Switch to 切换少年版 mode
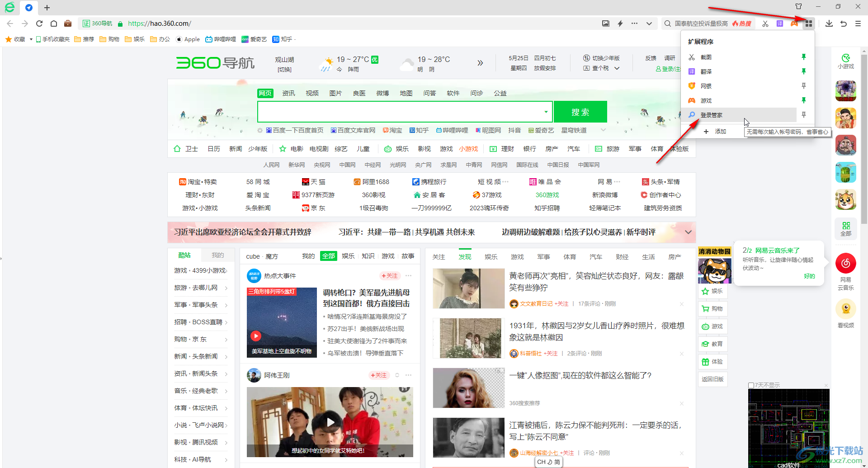 click(601, 58)
